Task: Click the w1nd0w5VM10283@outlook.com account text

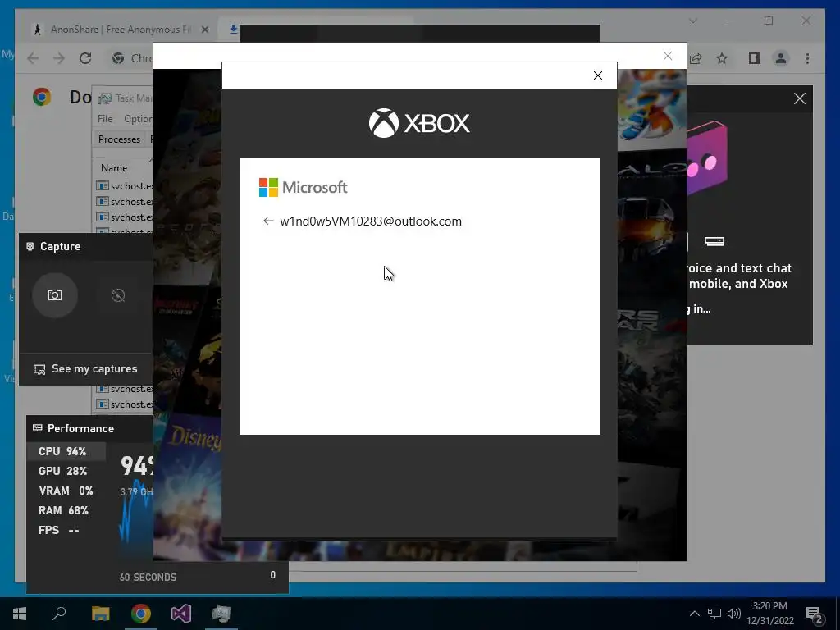Action: pos(371,221)
